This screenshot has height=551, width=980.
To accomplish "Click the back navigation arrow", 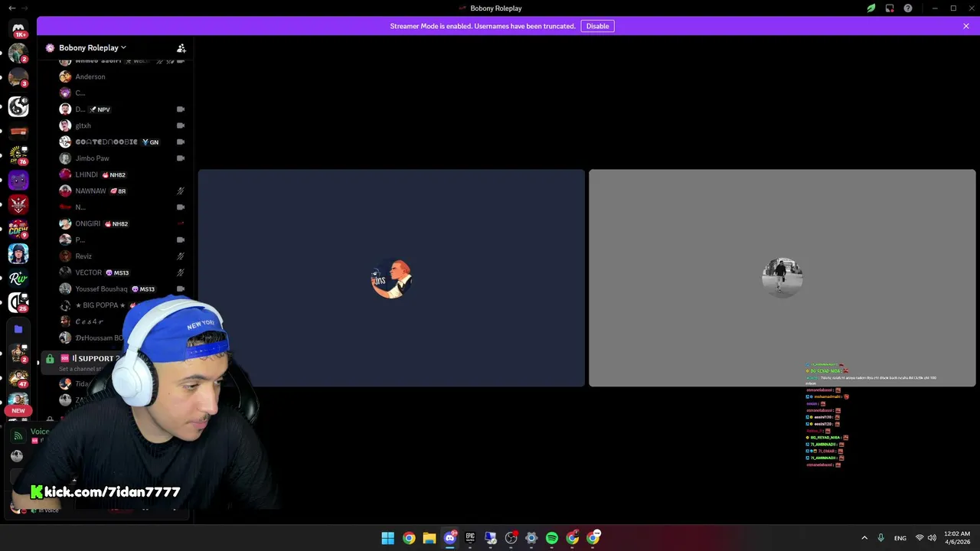I will [11, 8].
